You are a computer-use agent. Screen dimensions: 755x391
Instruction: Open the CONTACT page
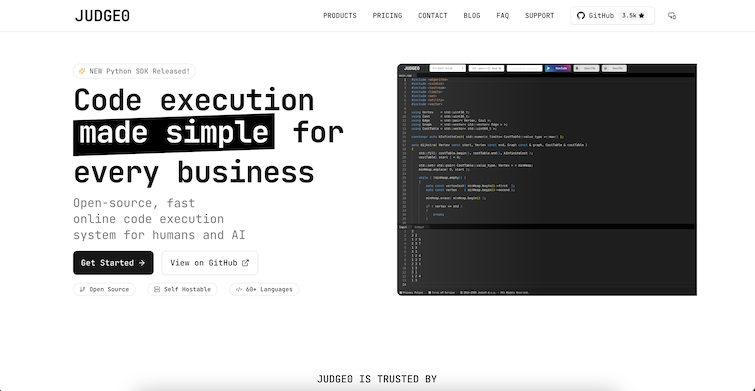click(x=432, y=16)
